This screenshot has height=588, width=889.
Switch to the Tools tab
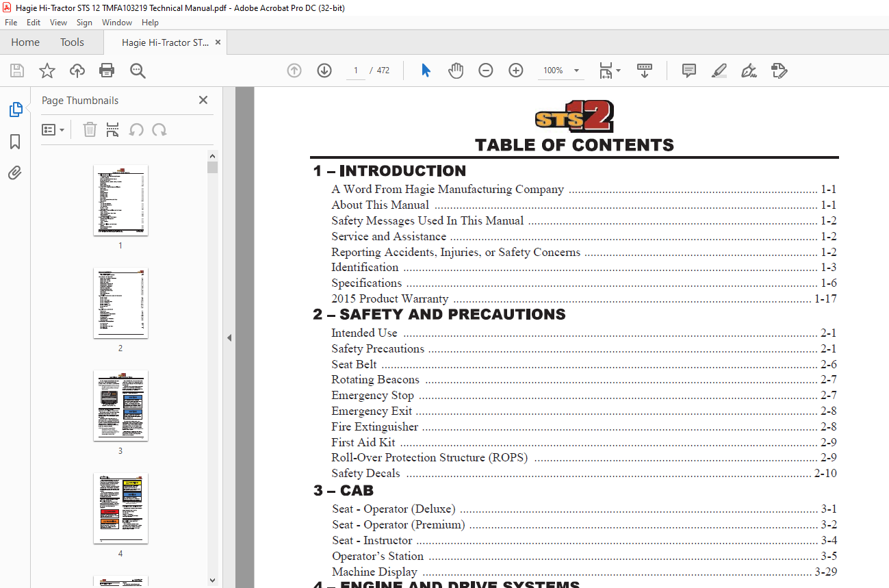(72, 42)
